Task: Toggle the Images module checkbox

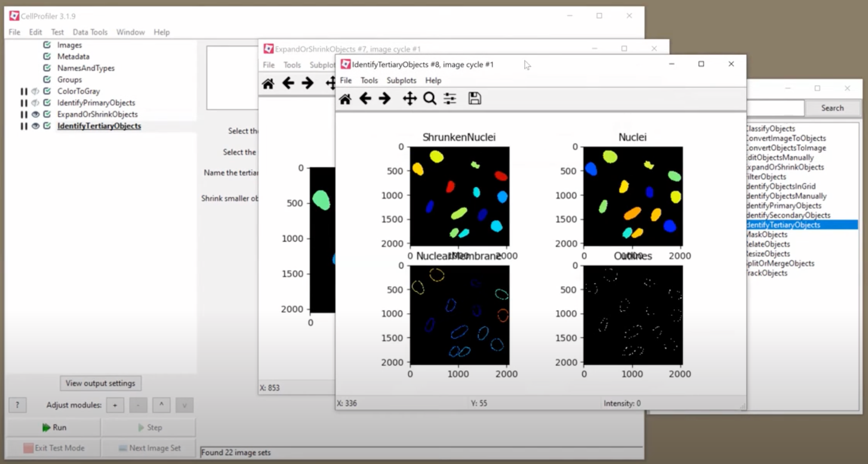Action: [47, 45]
